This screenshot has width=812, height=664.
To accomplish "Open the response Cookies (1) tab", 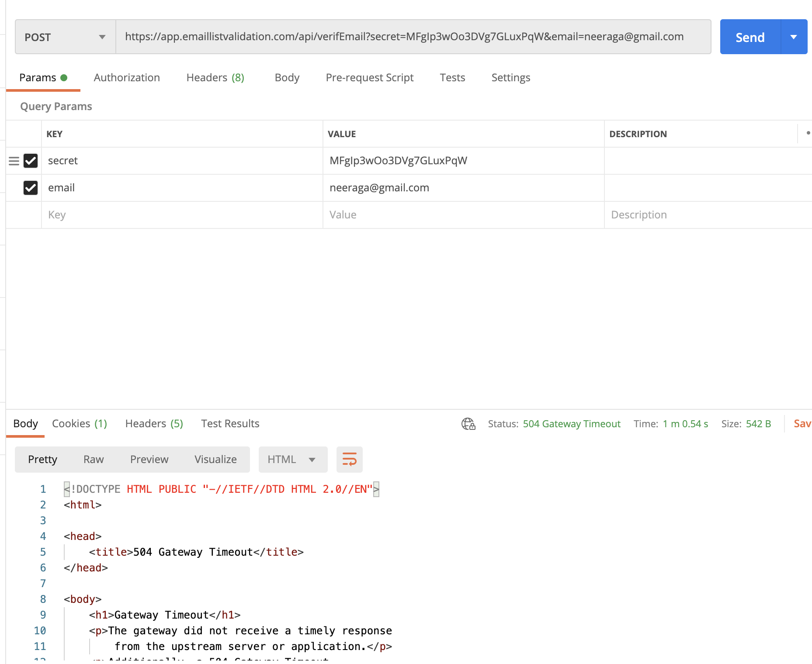I will (80, 424).
